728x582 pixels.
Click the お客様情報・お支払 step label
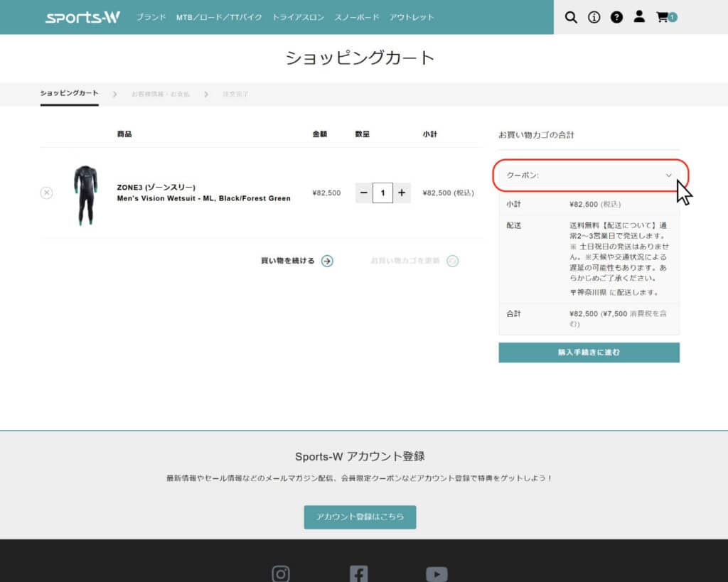(161, 95)
